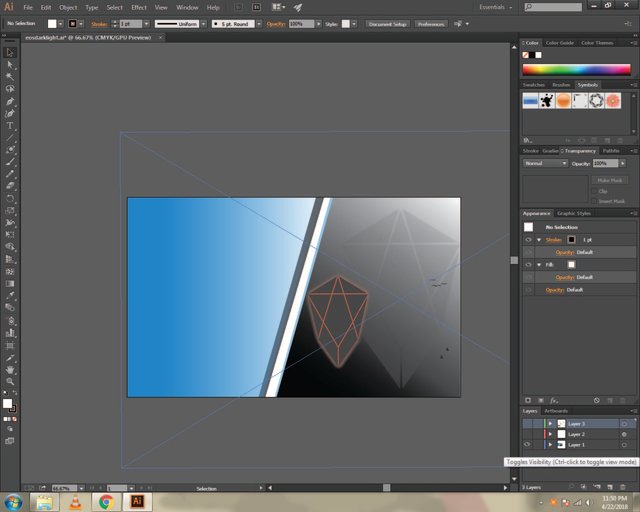Open the Effect menu
The height and width of the screenshot is (512, 640).
[x=138, y=7]
